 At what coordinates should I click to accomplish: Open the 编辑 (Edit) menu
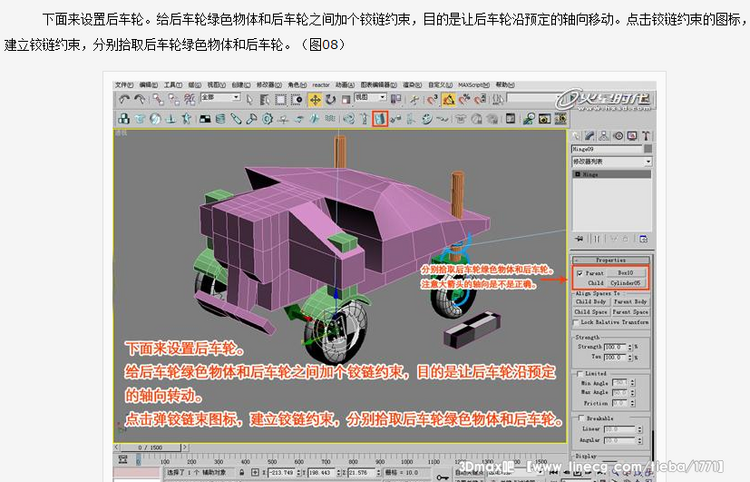(x=148, y=85)
